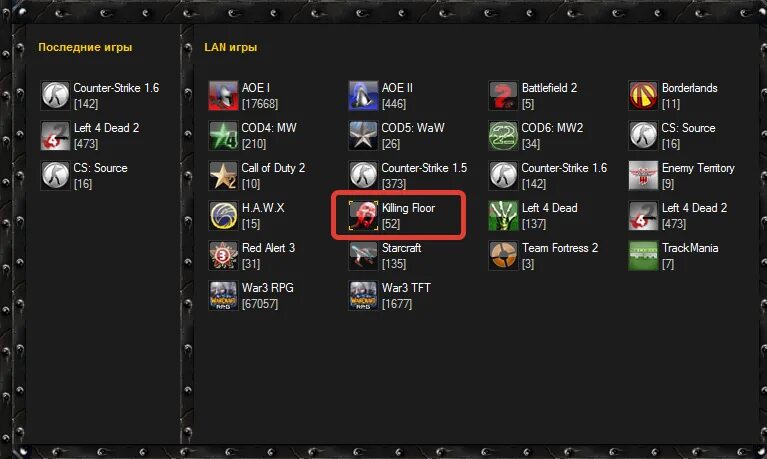Click the Borderlands vault symbol icon
This screenshot has height=459, width=767.
pos(643,95)
